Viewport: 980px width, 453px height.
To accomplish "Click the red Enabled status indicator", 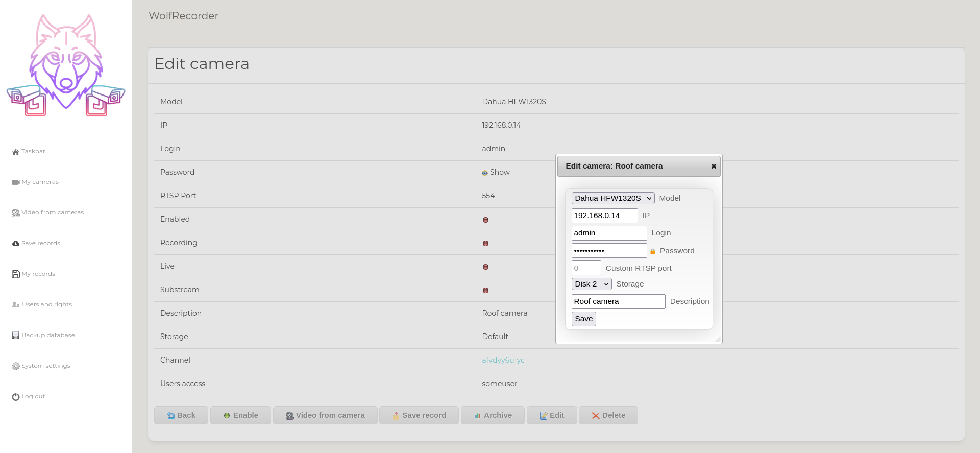I will pyautogui.click(x=485, y=220).
